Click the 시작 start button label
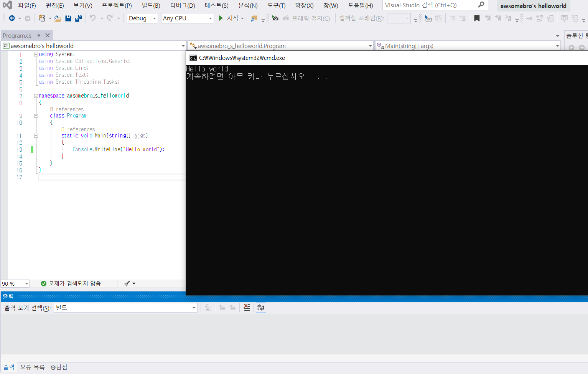This screenshot has width=588, height=374. point(233,18)
